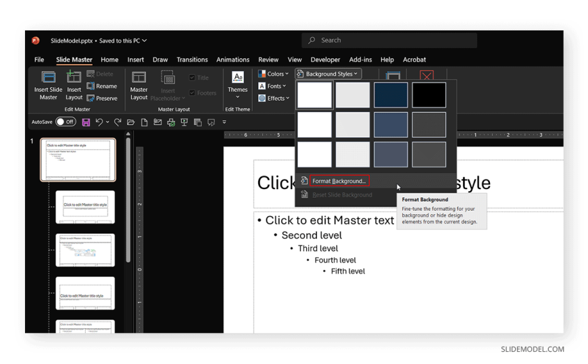Switch to the Animations tab
Viewport: 588px width, 364px height.
pos(232,59)
